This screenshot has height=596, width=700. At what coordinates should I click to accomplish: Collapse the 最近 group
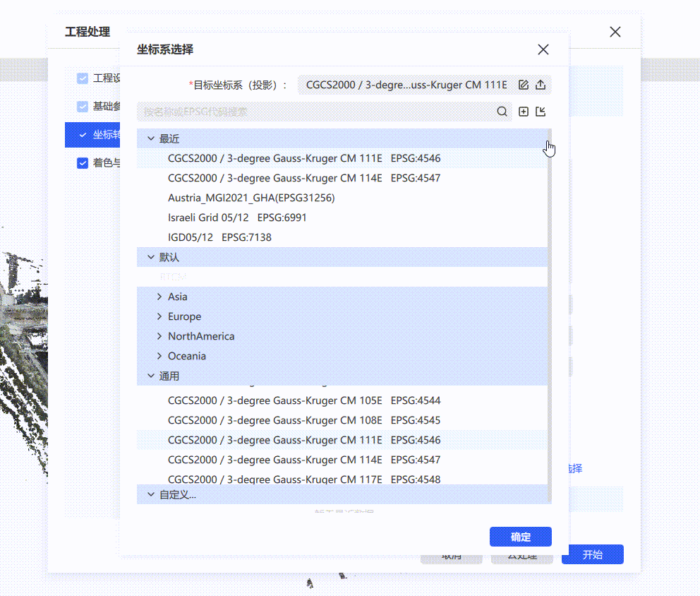[151, 138]
